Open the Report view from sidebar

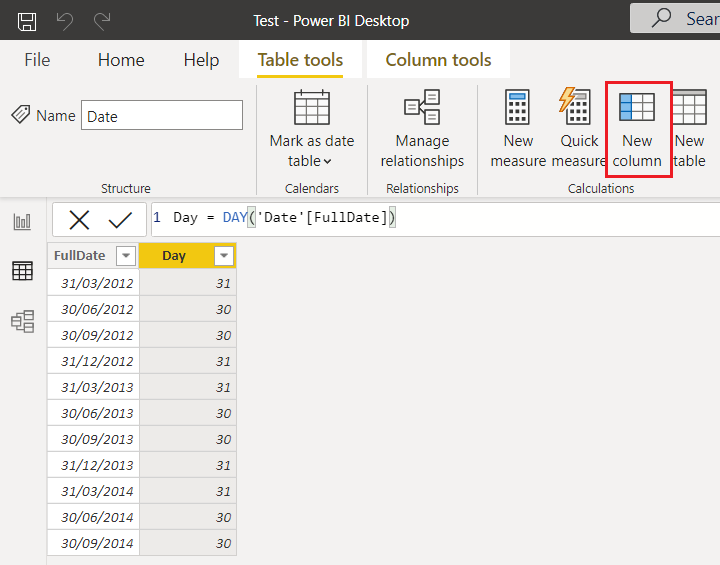coord(22,222)
